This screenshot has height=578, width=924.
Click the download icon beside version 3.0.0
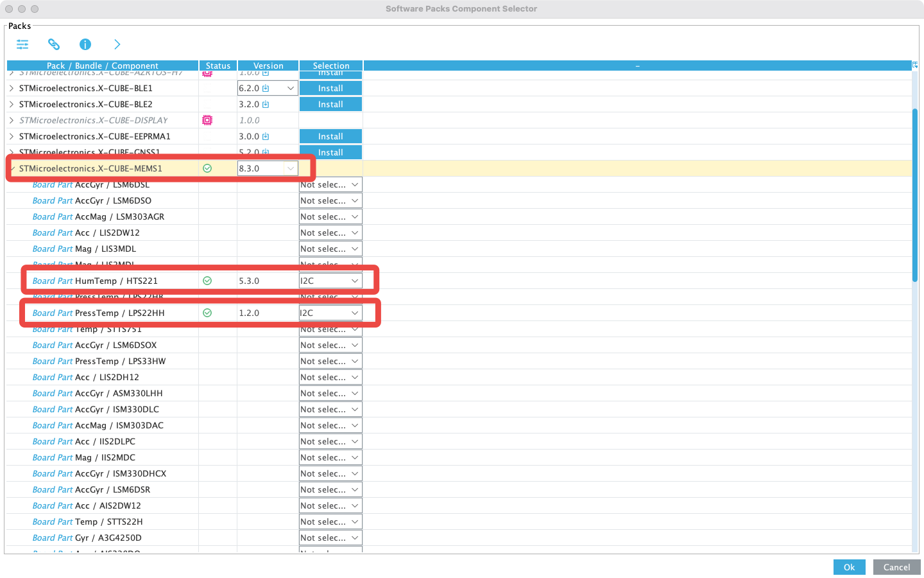[266, 136]
